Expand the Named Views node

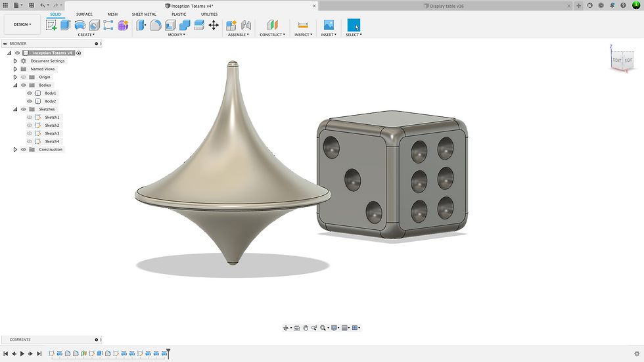(x=15, y=69)
